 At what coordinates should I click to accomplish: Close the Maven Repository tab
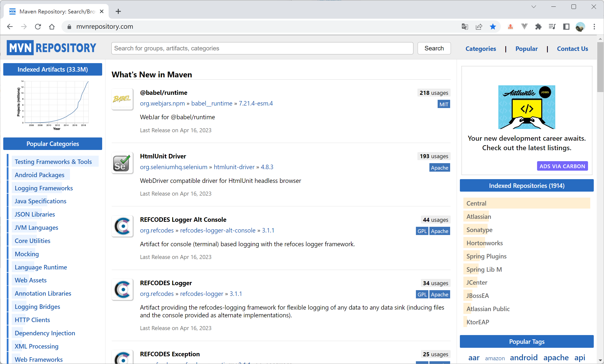pyautogui.click(x=102, y=11)
